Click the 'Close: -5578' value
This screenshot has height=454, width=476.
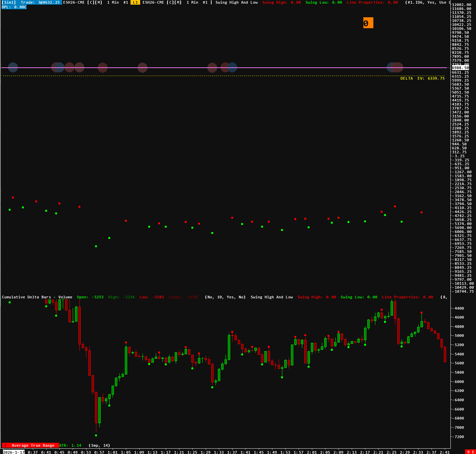pyautogui.click(x=183, y=297)
